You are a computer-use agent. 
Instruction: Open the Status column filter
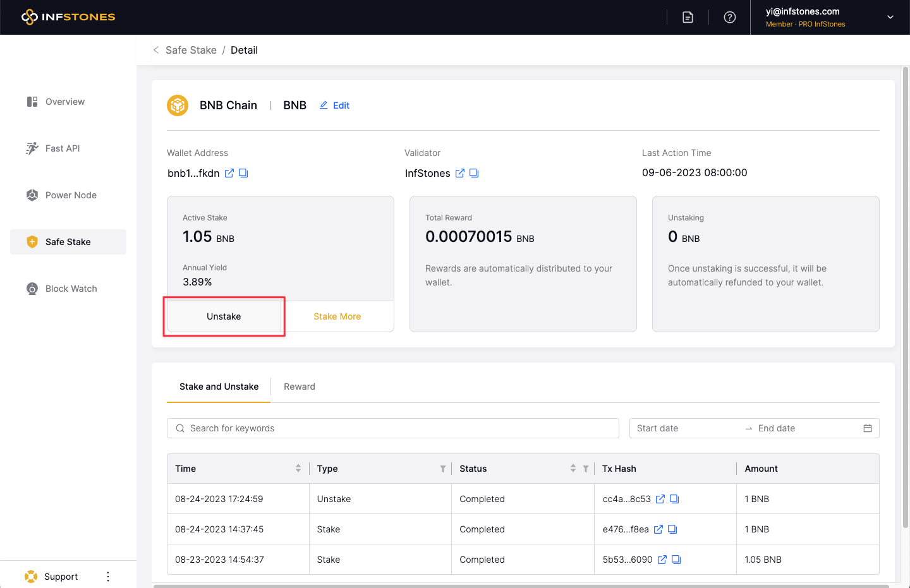coord(586,469)
